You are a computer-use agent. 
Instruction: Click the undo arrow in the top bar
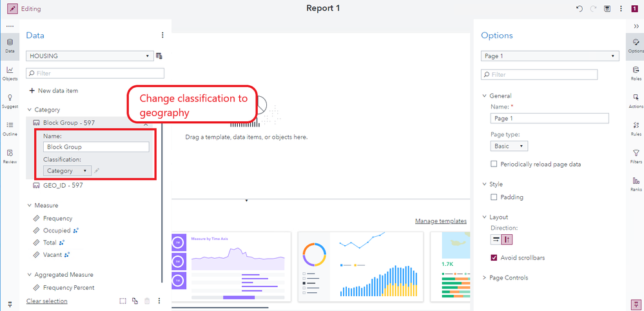580,8
